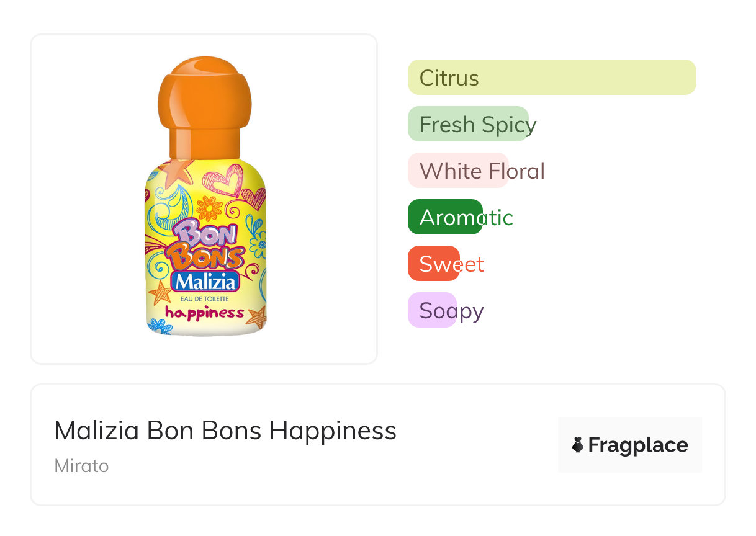Click the Bon Bons logo on bottle
Screen dimensions: 756x536
(x=208, y=245)
